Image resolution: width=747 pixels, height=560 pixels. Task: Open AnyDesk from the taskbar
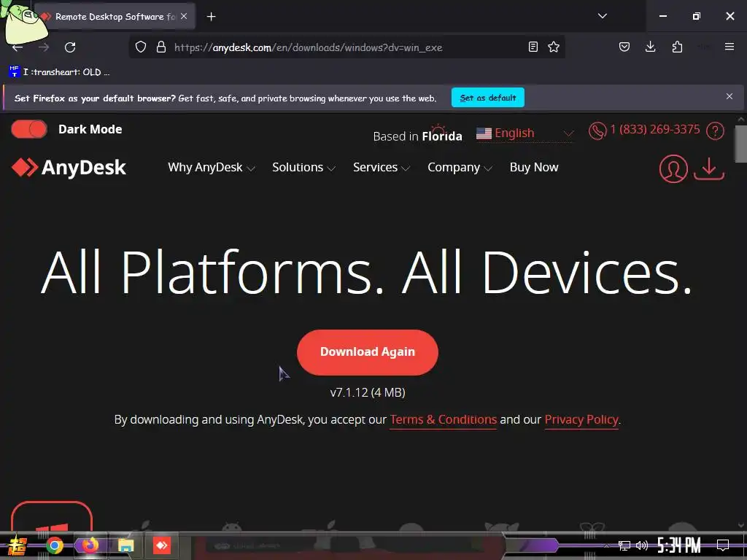161,545
